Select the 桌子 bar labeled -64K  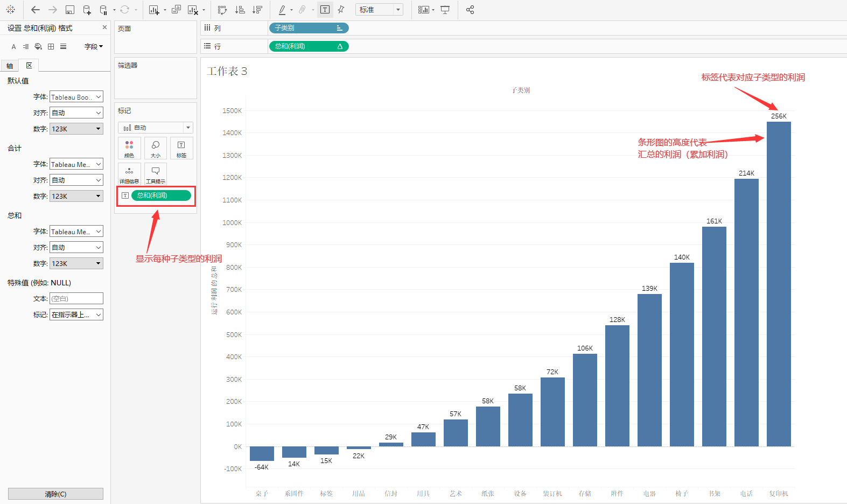pos(262,453)
